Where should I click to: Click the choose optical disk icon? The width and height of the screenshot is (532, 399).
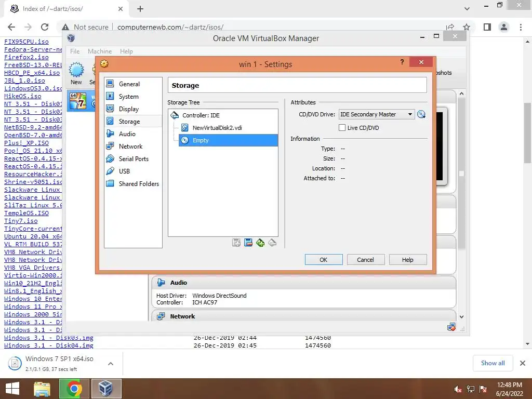[421, 114]
